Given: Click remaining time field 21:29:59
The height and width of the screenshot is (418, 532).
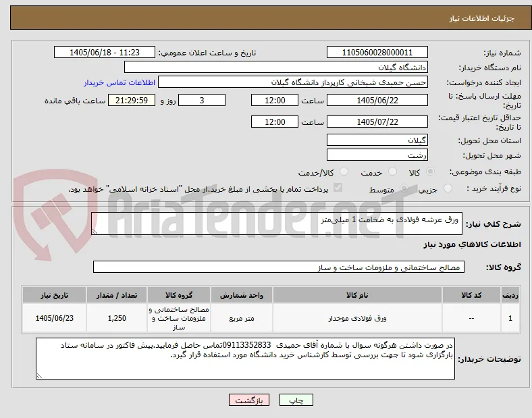Looking at the screenshot, I should point(132,100).
